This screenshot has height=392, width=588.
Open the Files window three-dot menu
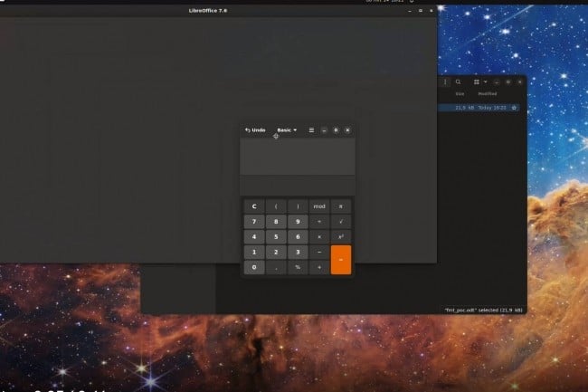tap(445, 81)
